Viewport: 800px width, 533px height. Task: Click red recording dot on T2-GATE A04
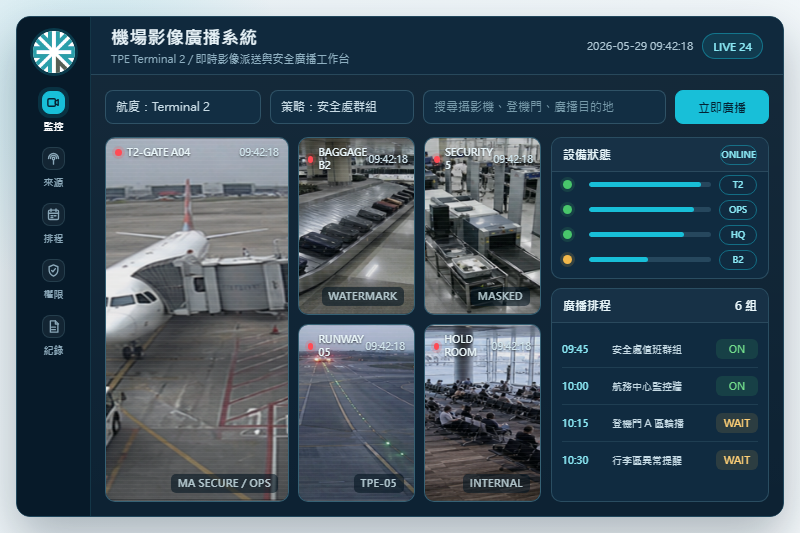click(x=118, y=152)
